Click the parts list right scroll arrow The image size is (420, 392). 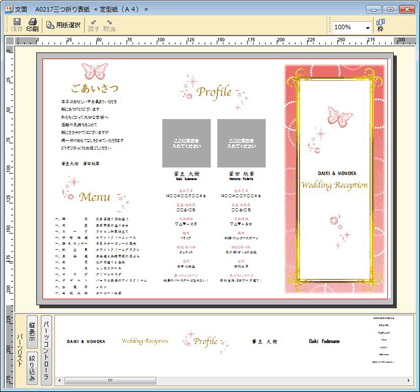click(408, 380)
